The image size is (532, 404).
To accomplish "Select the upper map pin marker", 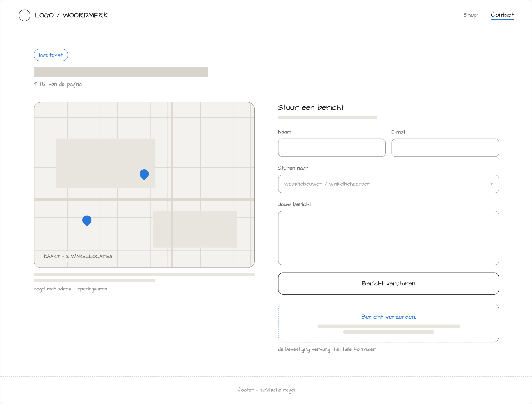I will pos(144,175).
